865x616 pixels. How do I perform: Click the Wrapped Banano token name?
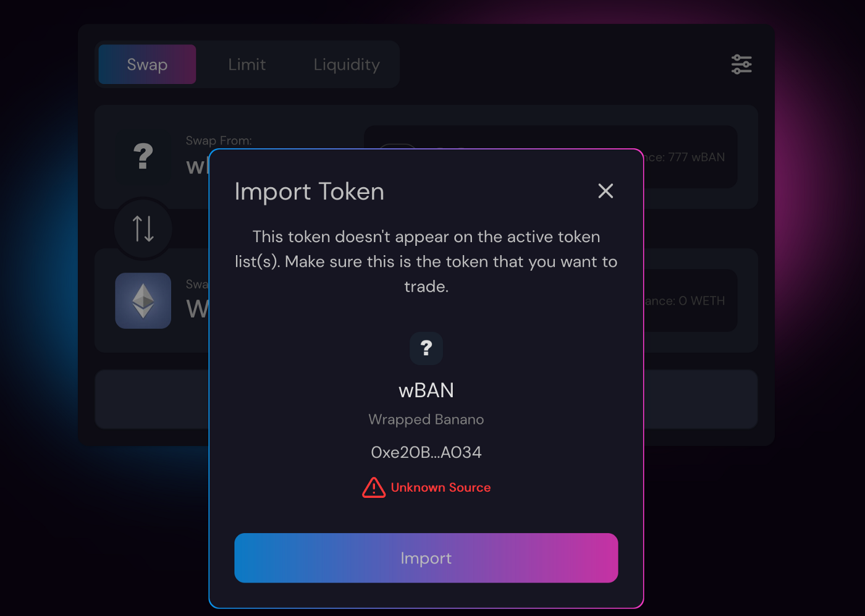point(426,420)
